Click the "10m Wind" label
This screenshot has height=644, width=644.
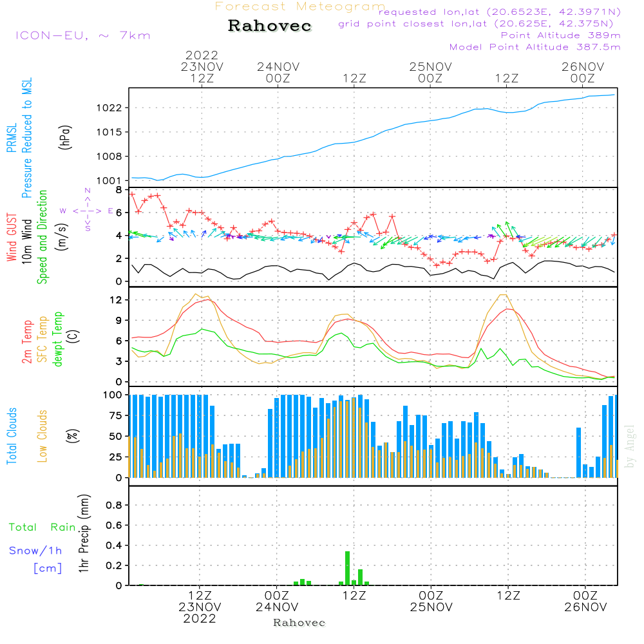tap(26, 241)
